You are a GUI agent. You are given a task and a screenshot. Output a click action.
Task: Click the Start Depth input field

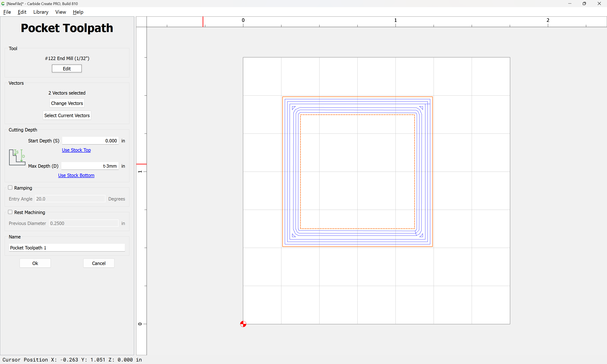point(90,141)
